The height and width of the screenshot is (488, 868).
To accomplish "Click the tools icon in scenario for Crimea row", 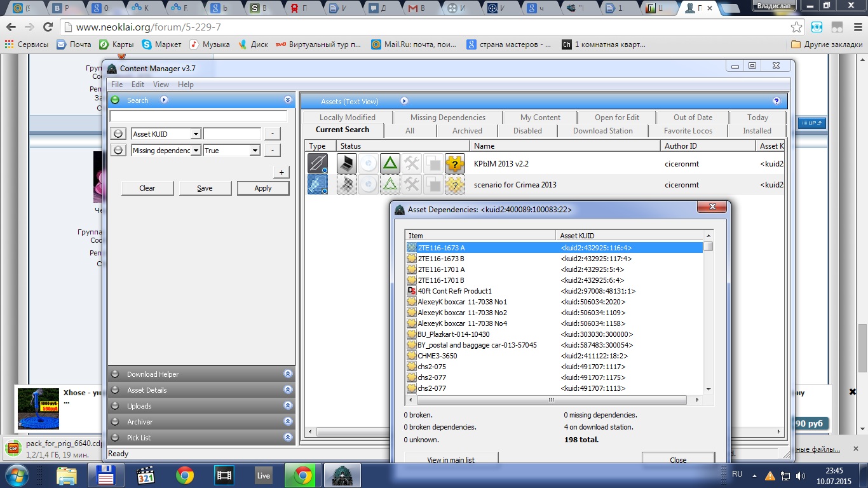I will (412, 185).
